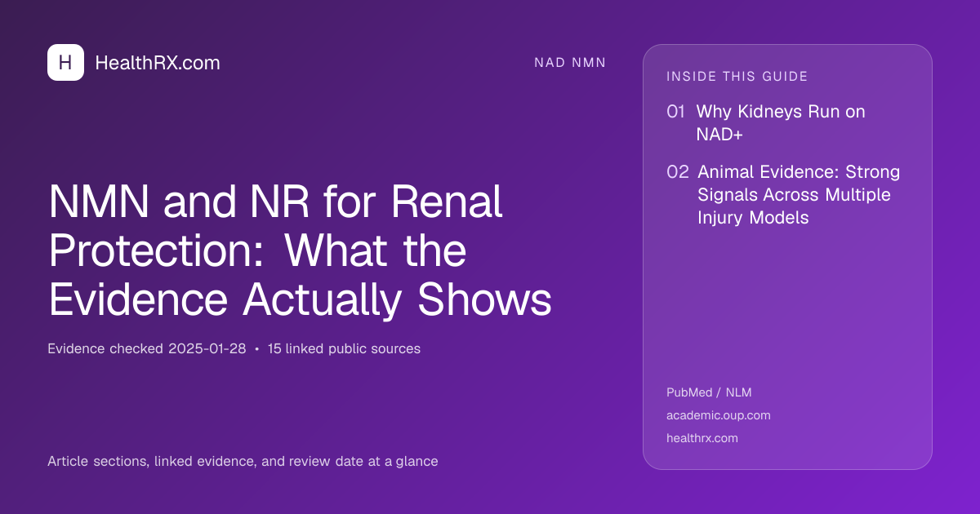Open section 02 Animal Evidence: Strong Signals
This screenshot has width=980, height=514.
tap(783, 195)
